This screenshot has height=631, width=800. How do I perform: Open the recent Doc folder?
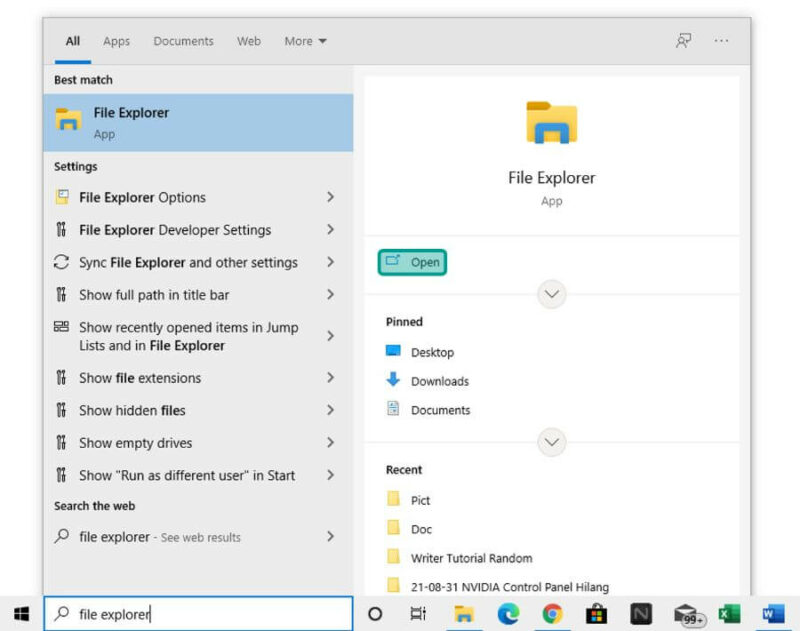click(x=421, y=529)
